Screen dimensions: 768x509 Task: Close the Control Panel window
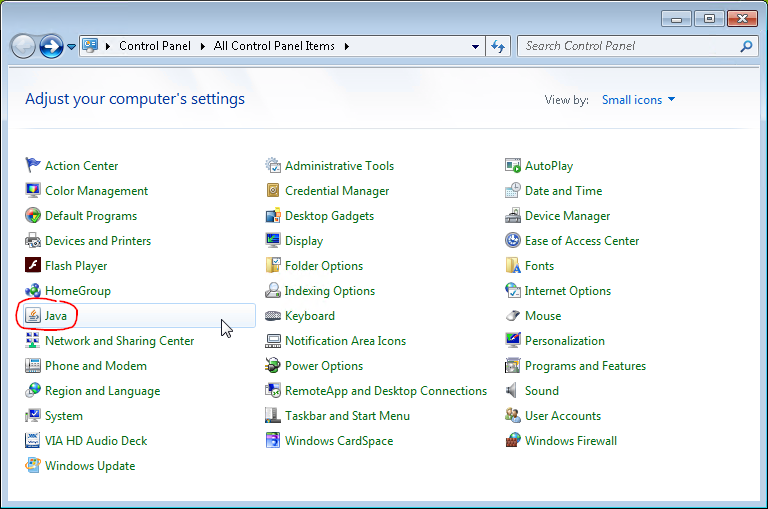(x=743, y=19)
